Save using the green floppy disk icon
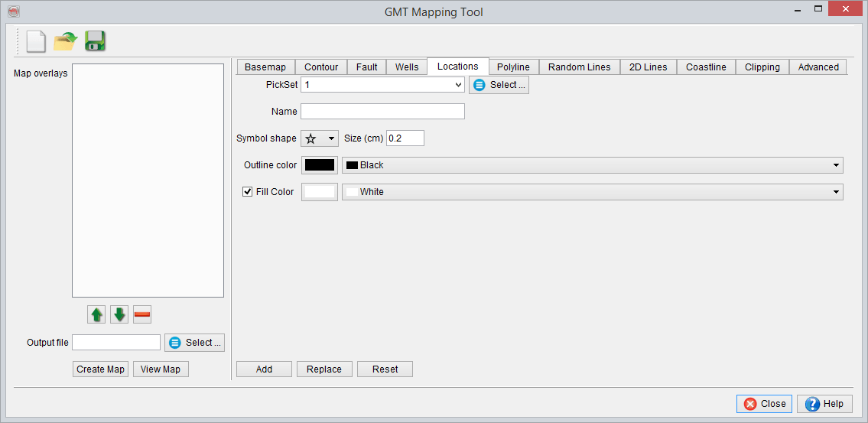Screen dimensions: 868x423 [95, 41]
